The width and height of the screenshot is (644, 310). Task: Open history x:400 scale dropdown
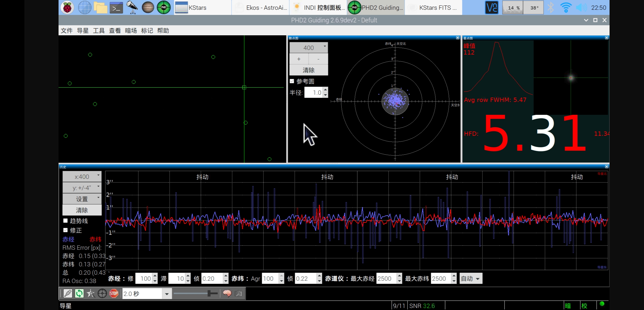[x=82, y=177]
